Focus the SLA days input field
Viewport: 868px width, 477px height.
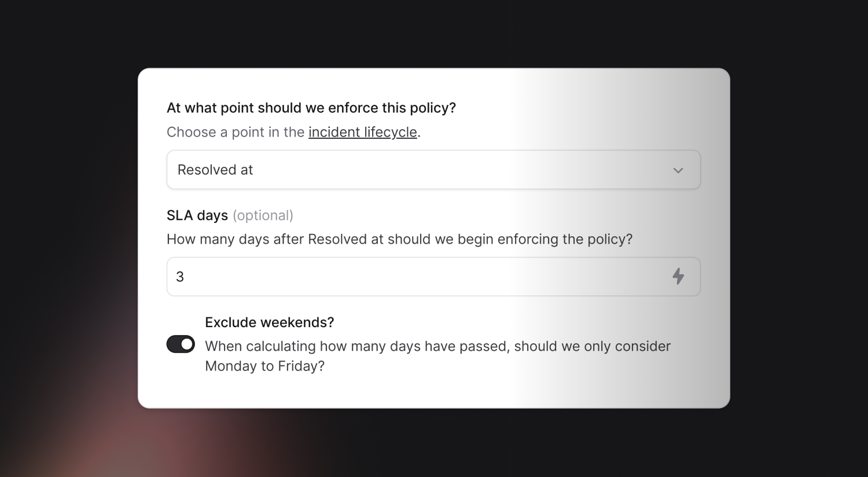point(433,277)
